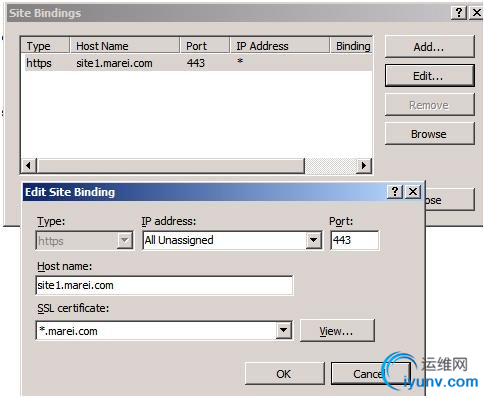This screenshot has width=484, height=398.
Task: Select the https row in the bindings list
Action: point(197,63)
